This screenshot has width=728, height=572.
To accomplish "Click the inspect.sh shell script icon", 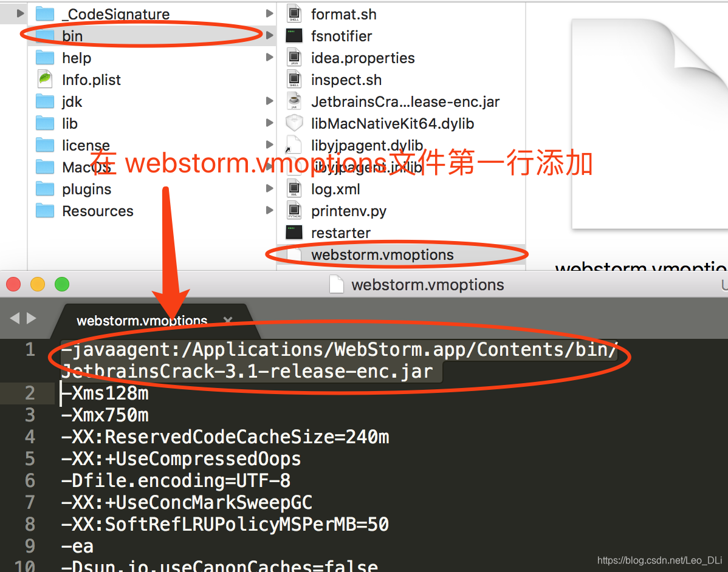I will (294, 80).
